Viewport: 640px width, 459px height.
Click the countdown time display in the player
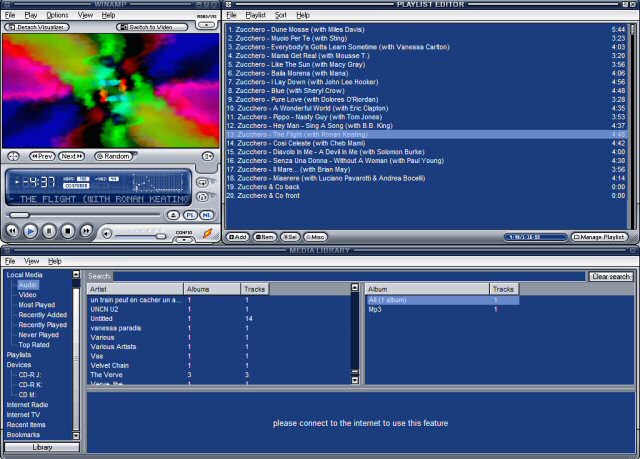click(x=39, y=182)
